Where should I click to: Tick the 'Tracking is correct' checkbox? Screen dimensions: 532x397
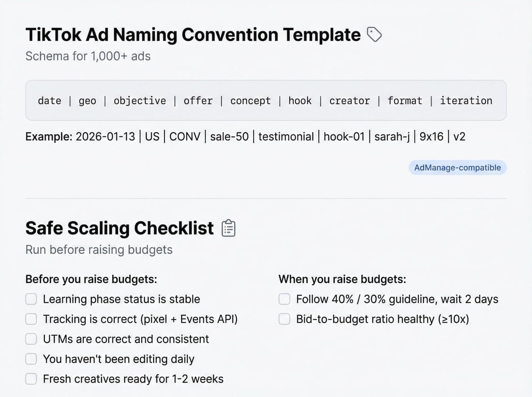click(x=32, y=319)
